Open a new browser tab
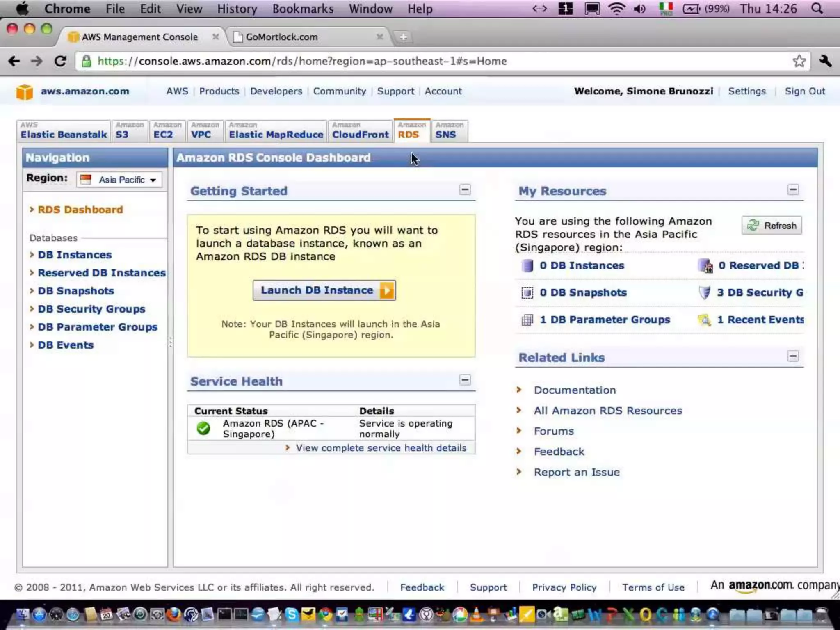Image resolution: width=840 pixels, height=630 pixels. [403, 37]
